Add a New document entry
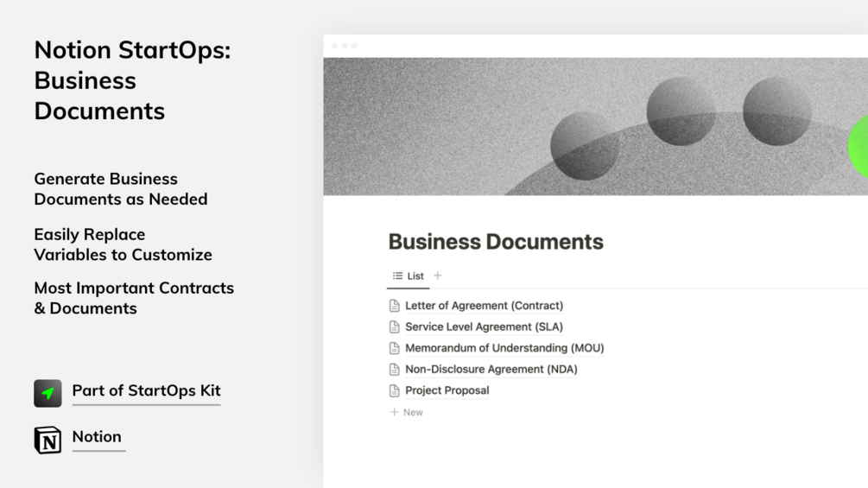Image resolution: width=868 pixels, height=488 pixels. pyautogui.click(x=407, y=412)
